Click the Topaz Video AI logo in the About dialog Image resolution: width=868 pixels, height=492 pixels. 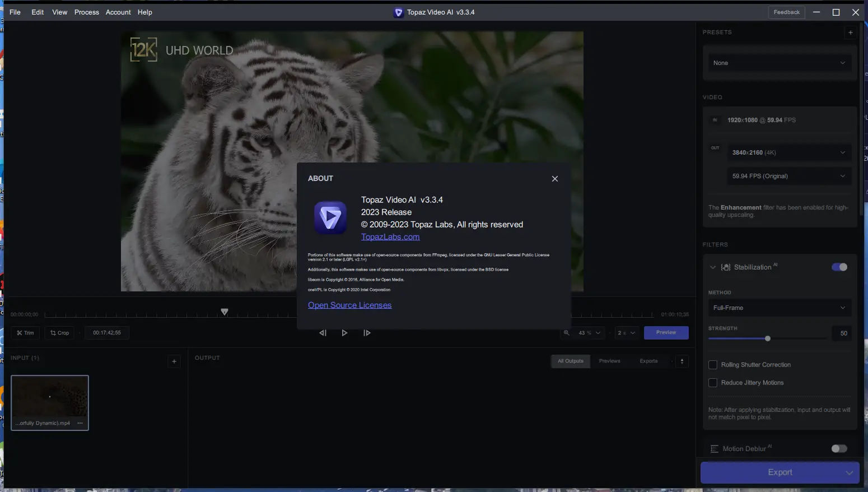click(x=330, y=217)
